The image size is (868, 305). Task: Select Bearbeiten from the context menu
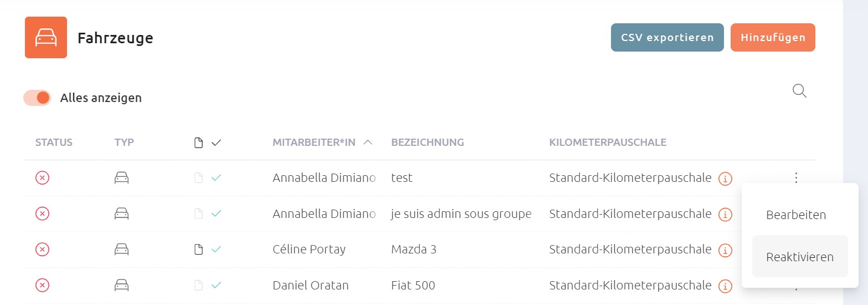coord(796,215)
